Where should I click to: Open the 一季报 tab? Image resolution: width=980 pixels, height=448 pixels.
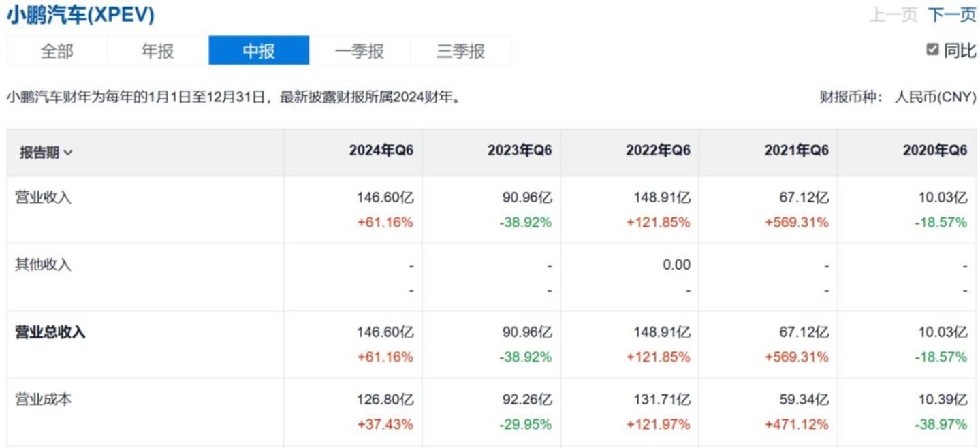click(360, 51)
